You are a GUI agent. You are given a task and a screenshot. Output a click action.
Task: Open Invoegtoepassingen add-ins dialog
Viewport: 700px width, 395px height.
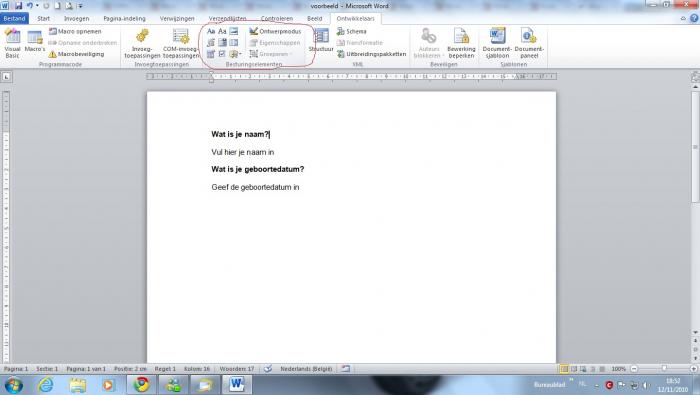click(142, 43)
